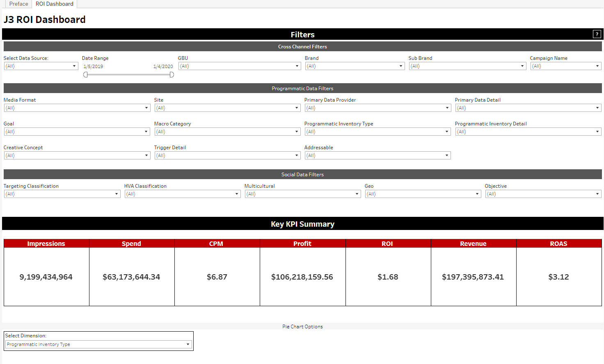
Task: Select the $1.68 ROI value
Action: pyautogui.click(x=388, y=277)
